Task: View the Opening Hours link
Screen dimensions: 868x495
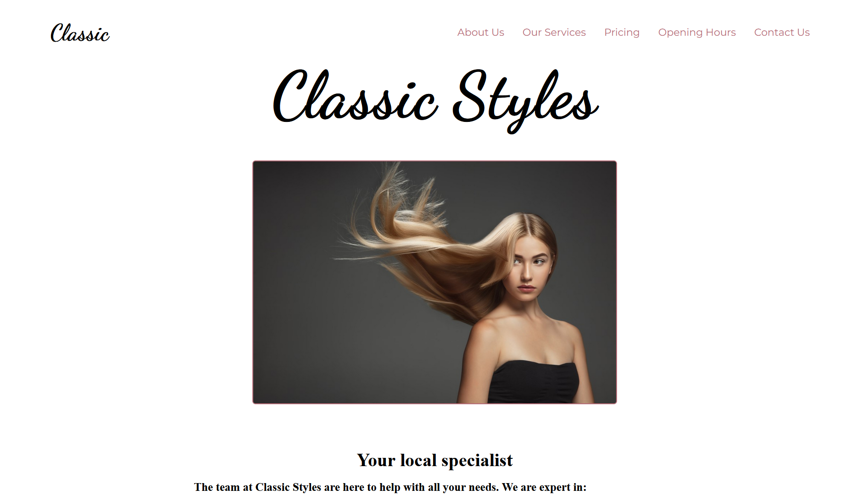Action: click(x=696, y=33)
